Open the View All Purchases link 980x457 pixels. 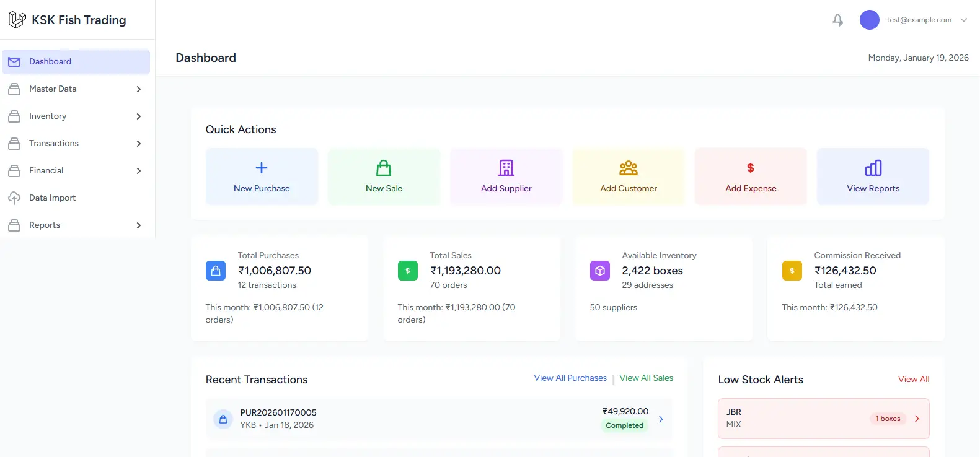tap(570, 378)
